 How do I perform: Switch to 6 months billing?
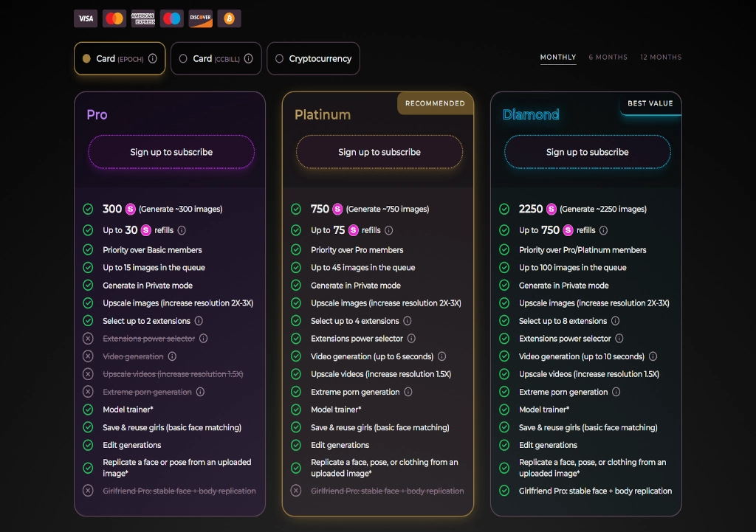point(608,57)
